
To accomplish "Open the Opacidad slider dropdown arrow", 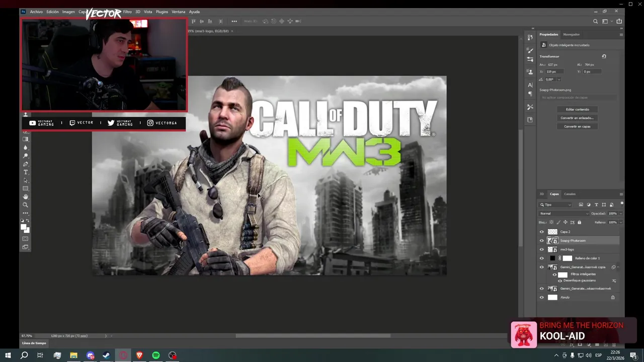I will tap(620, 214).
